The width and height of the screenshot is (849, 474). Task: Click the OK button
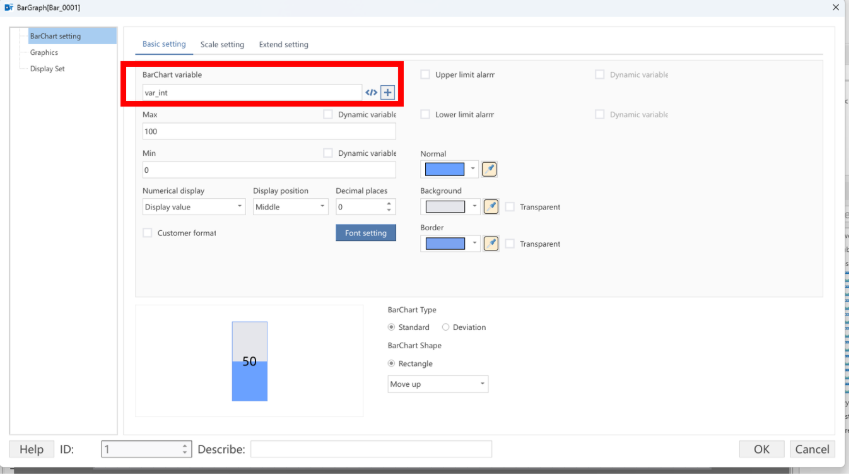pyautogui.click(x=762, y=449)
